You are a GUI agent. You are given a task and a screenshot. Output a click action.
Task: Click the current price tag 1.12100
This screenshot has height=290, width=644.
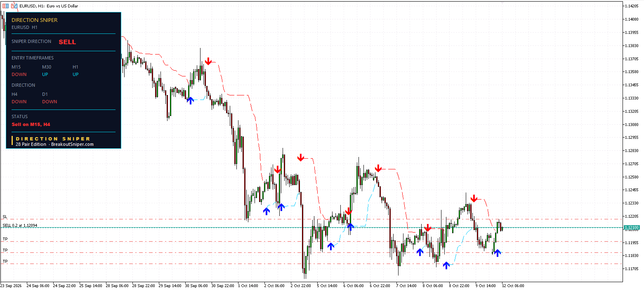click(x=632, y=227)
